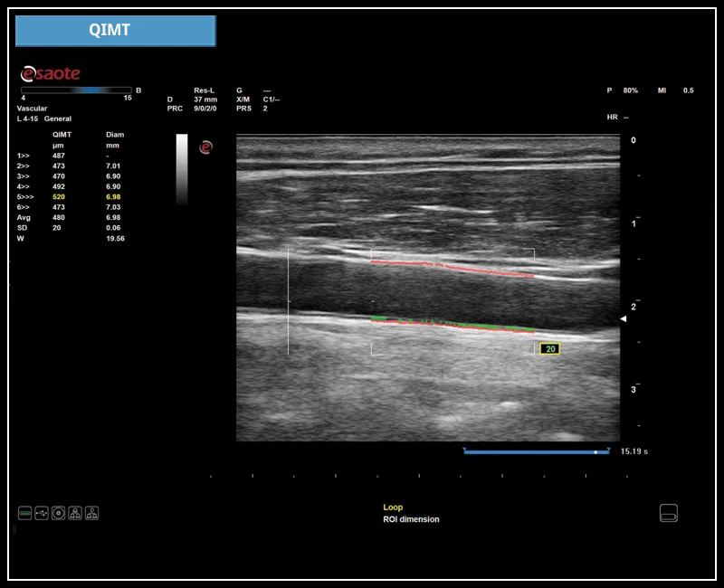Screen dimensions: 724x588
Task: Select QIMT measurement row 1 value 487
Action: [x=61, y=156]
